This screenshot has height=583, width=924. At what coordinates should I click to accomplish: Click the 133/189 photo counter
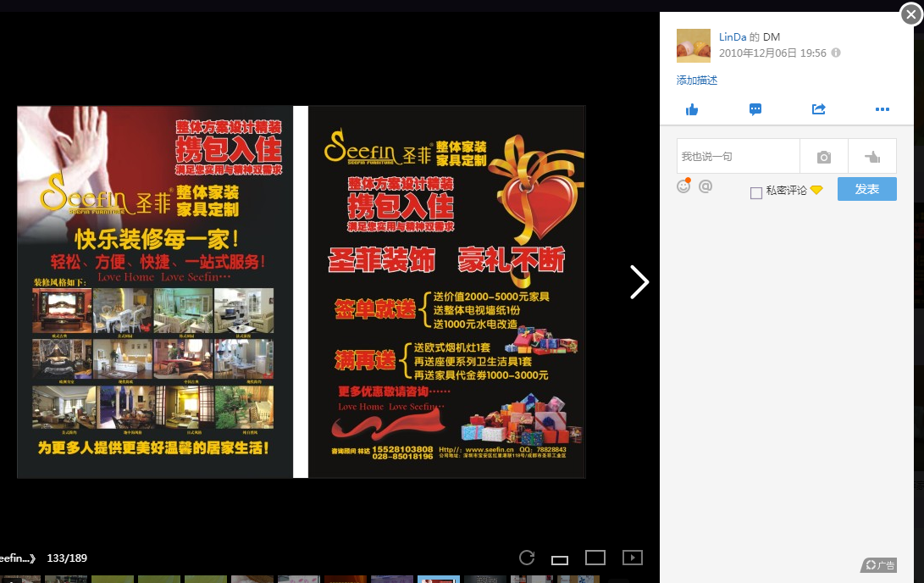click(x=67, y=558)
